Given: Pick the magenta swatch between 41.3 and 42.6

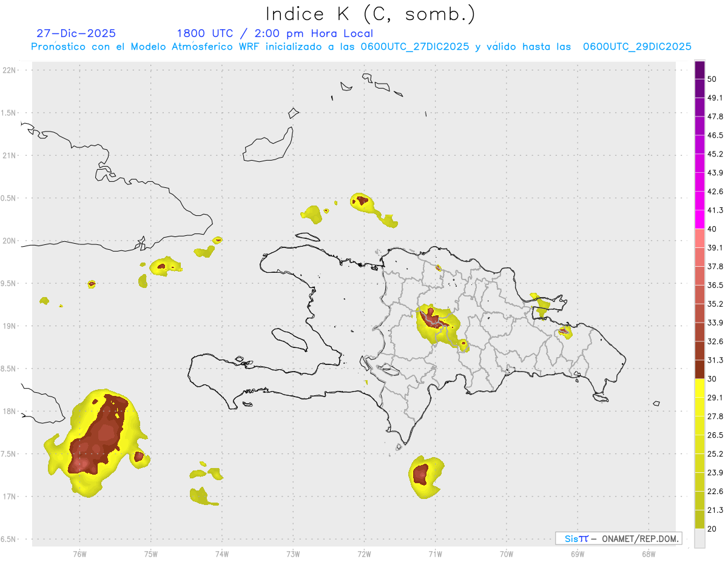Looking at the screenshot, I should coord(699,201).
